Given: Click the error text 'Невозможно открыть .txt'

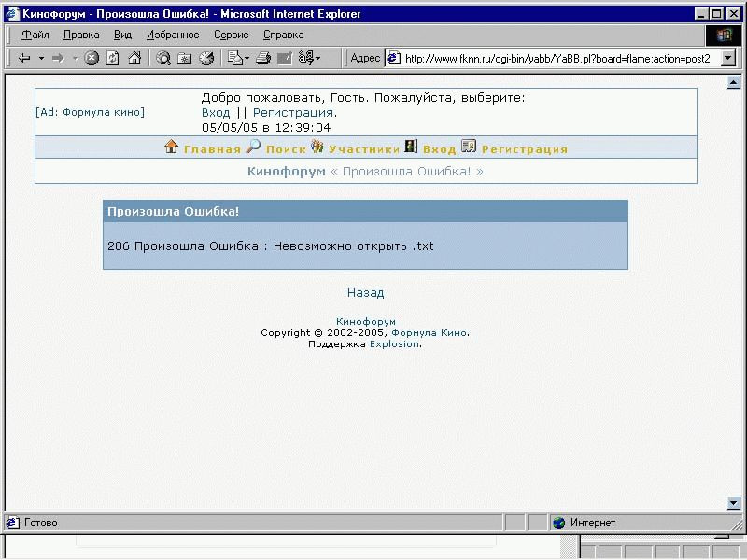Looking at the screenshot, I should [x=354, y=246].
